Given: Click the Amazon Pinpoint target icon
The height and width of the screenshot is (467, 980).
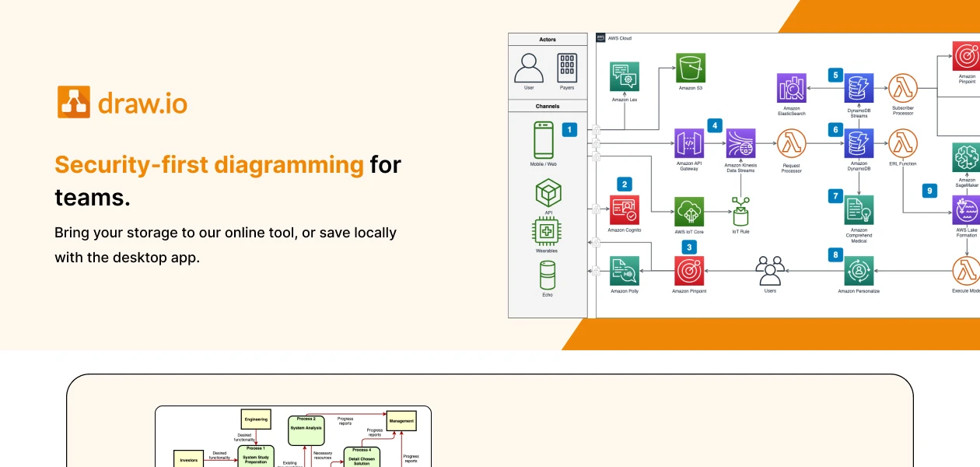Looking at the screenshot, I should pos(689,272).
